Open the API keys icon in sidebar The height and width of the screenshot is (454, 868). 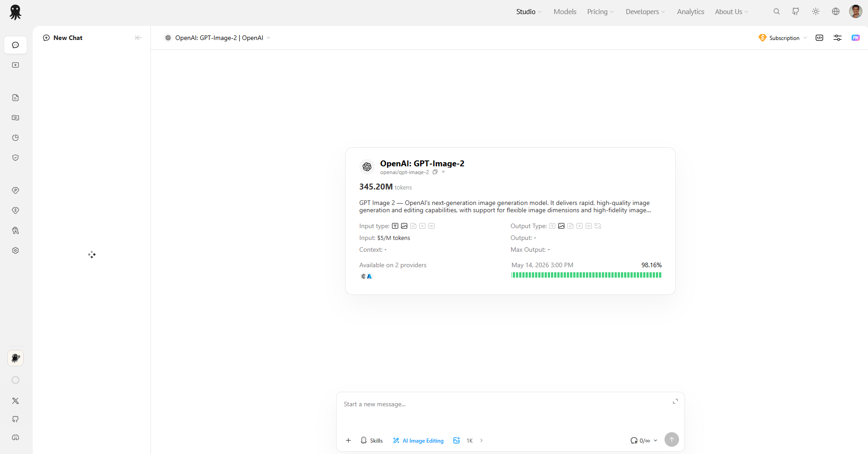tap(15, 230)
